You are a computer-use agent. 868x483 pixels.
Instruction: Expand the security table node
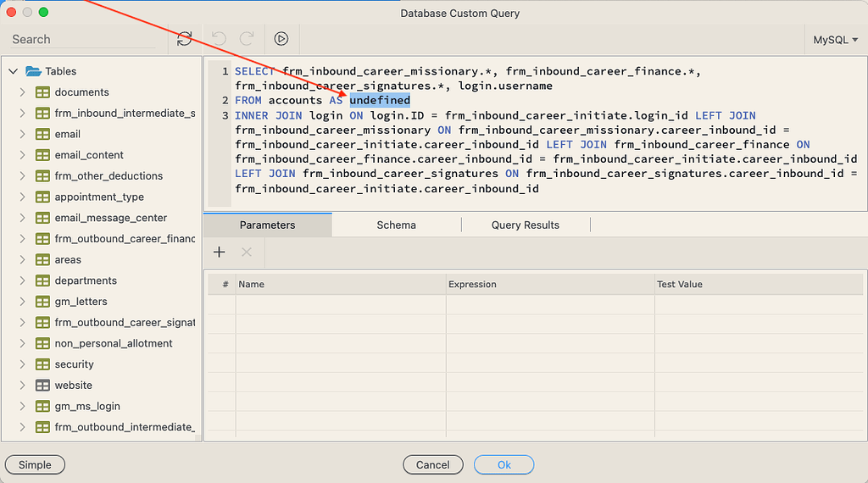(x=23, y=364)
